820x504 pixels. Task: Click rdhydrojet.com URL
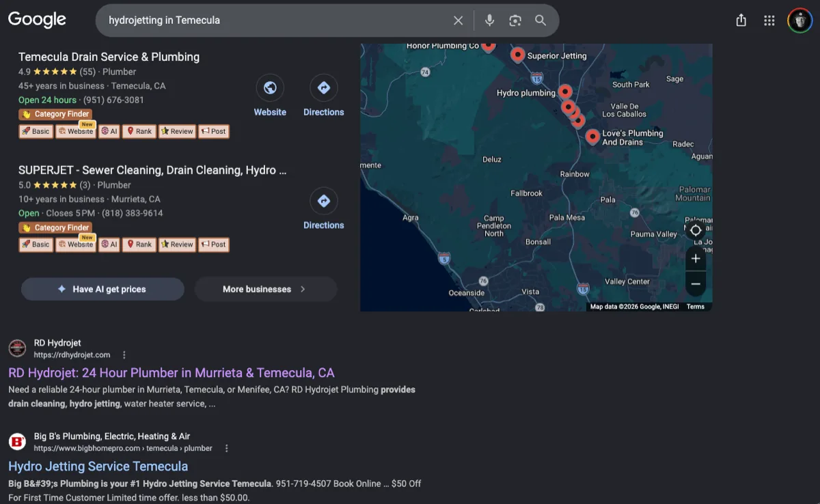tap(72, 355)
